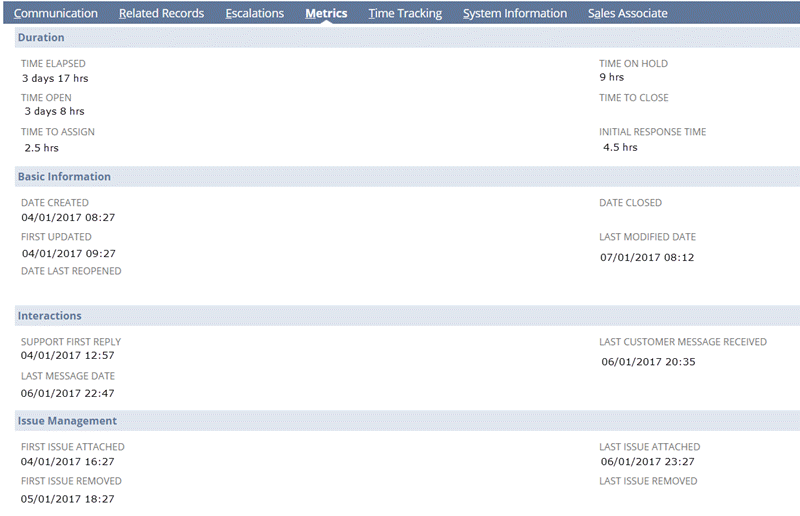Click the FIRST ISSUE ATTACHED label
800x516 pixels.
72,447
